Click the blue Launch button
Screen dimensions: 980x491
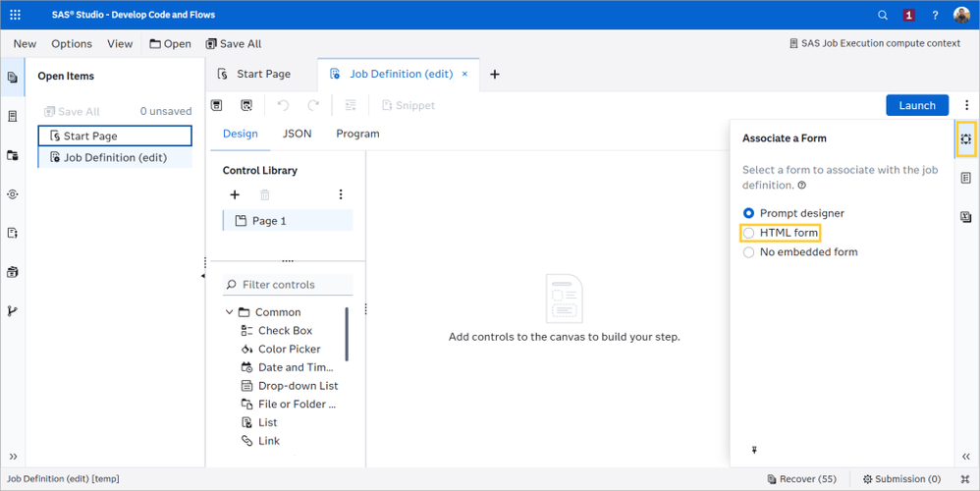click(917, 106)
